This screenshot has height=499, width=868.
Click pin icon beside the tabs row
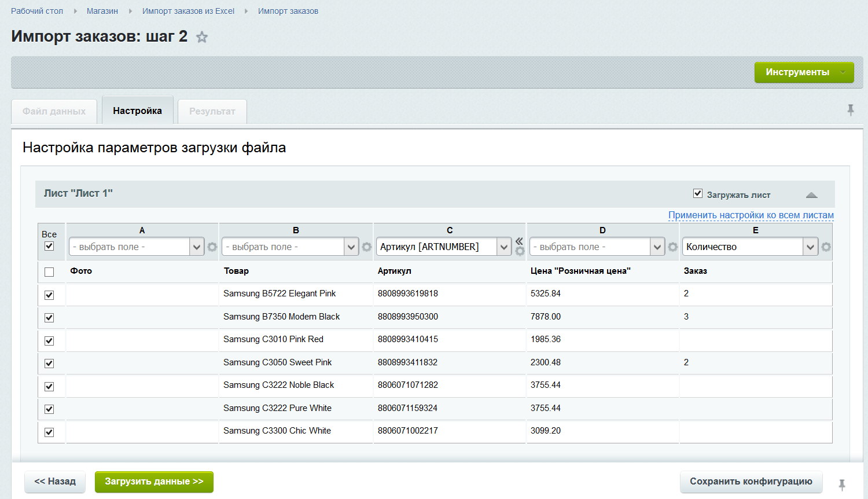pos(850,109)
